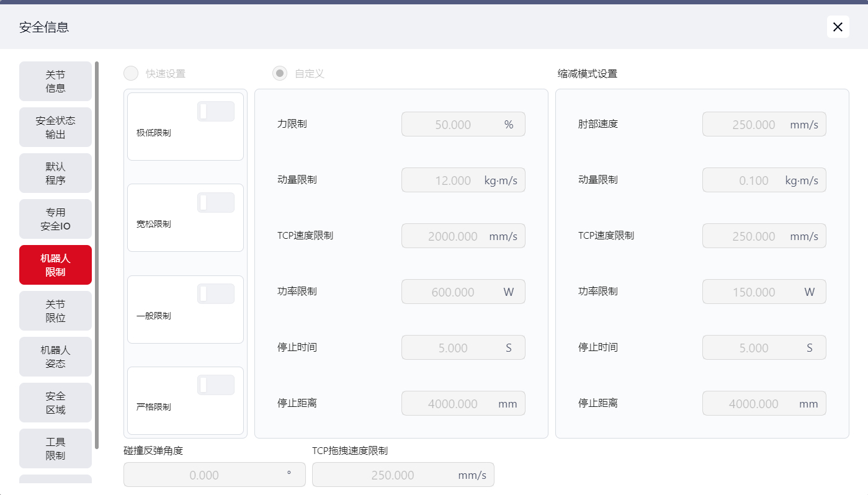The height and width of the screenshot is (495, 868).
Task: Choose the 自定义 radio option
Action: click(x=280, y=73)
